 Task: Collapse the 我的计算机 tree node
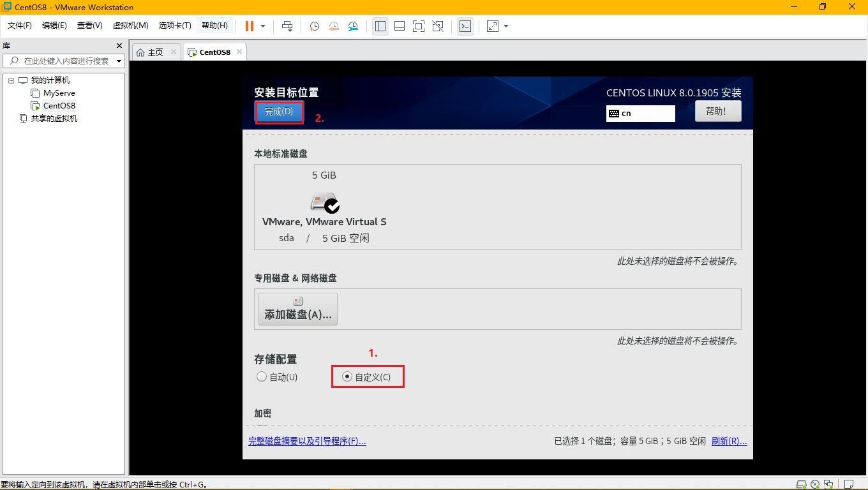coord(11,80)
